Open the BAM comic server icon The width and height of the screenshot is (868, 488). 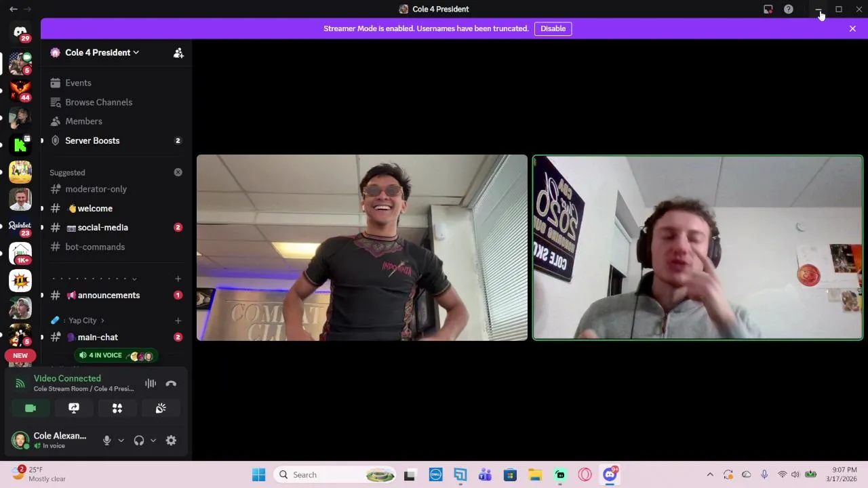tap(20, 281)
